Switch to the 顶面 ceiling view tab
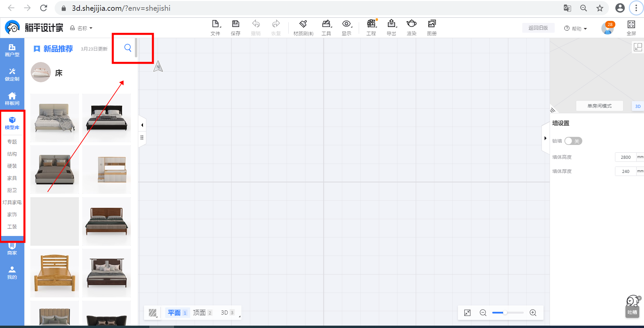Image resolution: width=644 pixels, height=328 pixels. click(x=202, y=313)
